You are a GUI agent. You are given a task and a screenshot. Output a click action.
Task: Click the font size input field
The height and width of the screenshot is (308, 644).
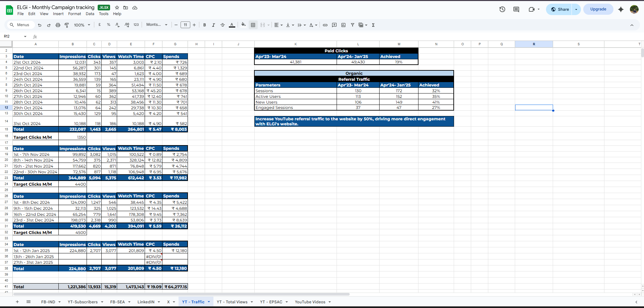tap(185, 25)
